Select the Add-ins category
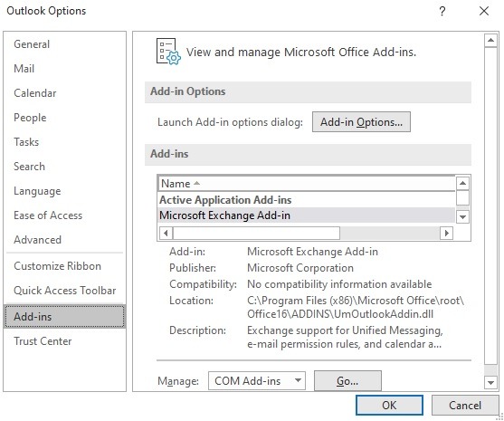 click(x=64, y=317)
